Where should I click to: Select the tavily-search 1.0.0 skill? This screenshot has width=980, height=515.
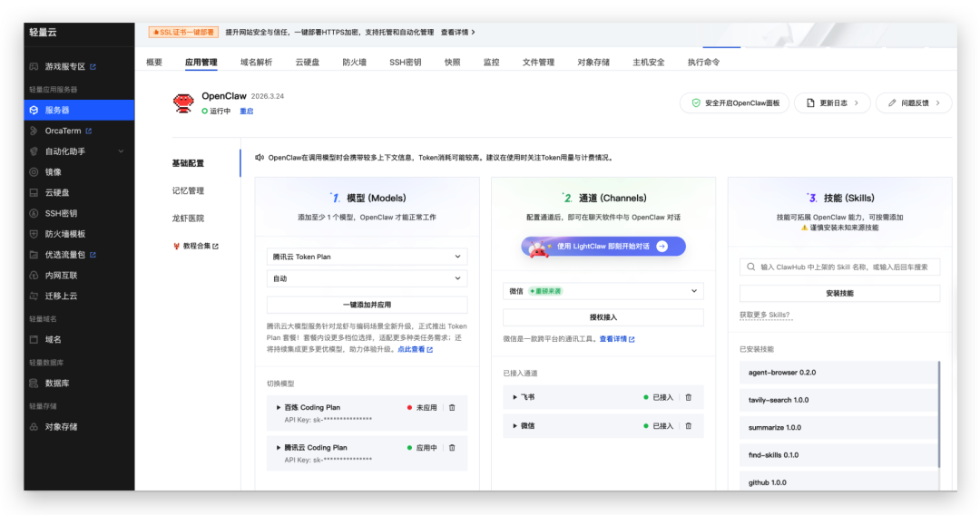point(838,400)
